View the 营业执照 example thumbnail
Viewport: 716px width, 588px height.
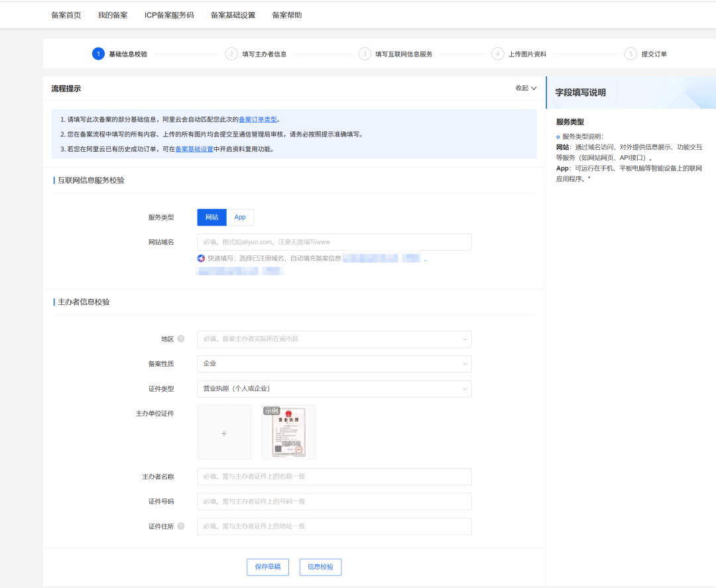tap(288, 433)
